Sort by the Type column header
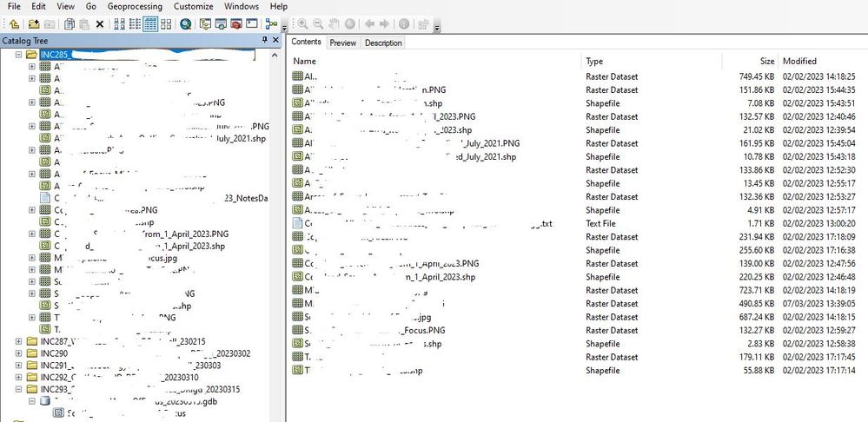 tap(652, 61)
